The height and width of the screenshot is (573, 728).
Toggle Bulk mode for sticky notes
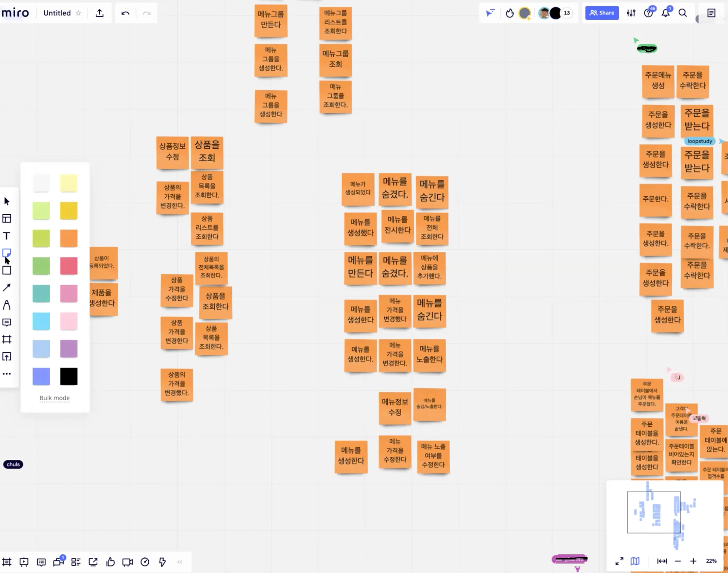pyautogui.click(x=54, y=398)
